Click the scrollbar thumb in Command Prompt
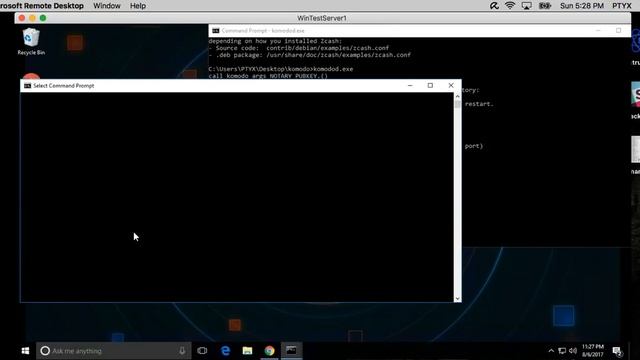This screenshot has width=640, height=360. tap(458, 104)
